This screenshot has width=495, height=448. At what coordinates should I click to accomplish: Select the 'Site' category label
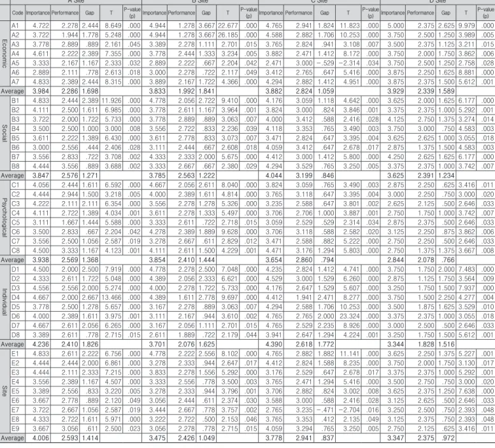[x=4, y=391]
